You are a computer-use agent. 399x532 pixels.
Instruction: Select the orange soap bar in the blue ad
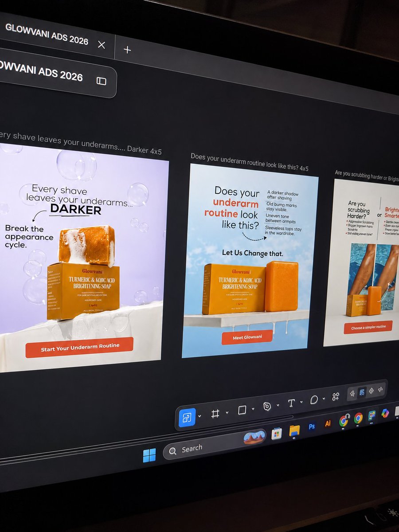[282, 286]
